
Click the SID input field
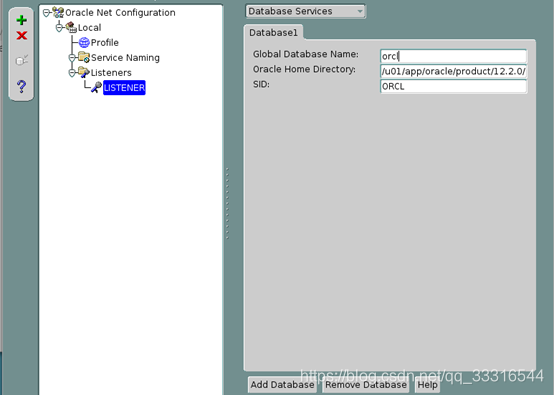tap(454, 87)
